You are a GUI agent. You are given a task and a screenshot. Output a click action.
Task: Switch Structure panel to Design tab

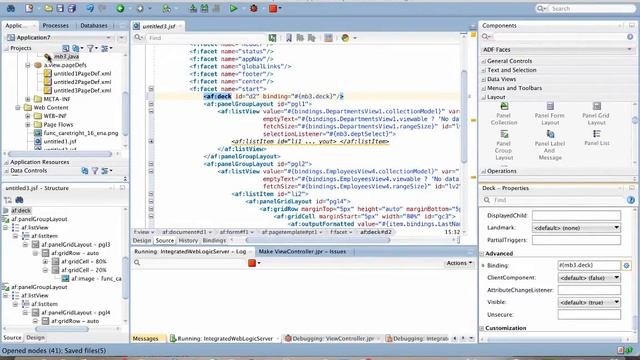[x=36, y=338]
